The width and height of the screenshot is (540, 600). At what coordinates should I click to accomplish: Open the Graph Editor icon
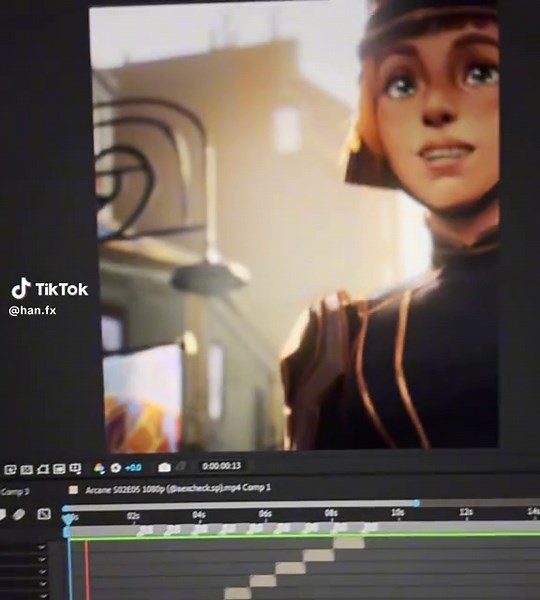[x=44, y=514]
